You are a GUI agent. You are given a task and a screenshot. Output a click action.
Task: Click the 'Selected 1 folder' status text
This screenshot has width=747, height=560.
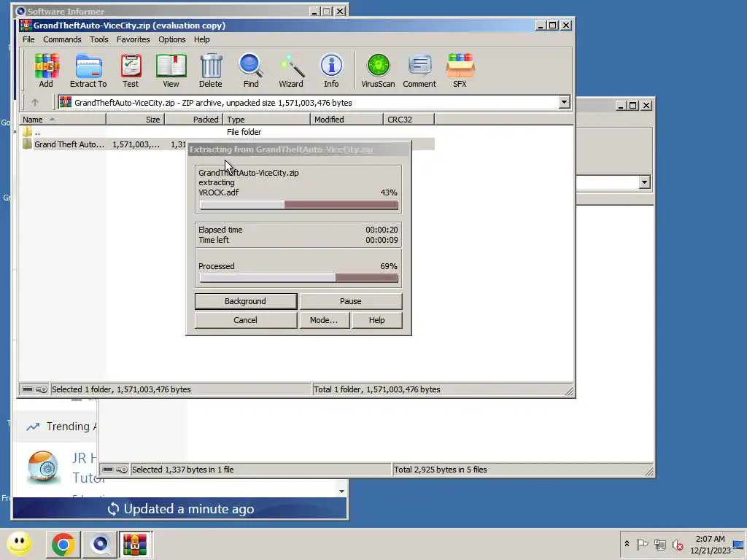coord(121,389)
